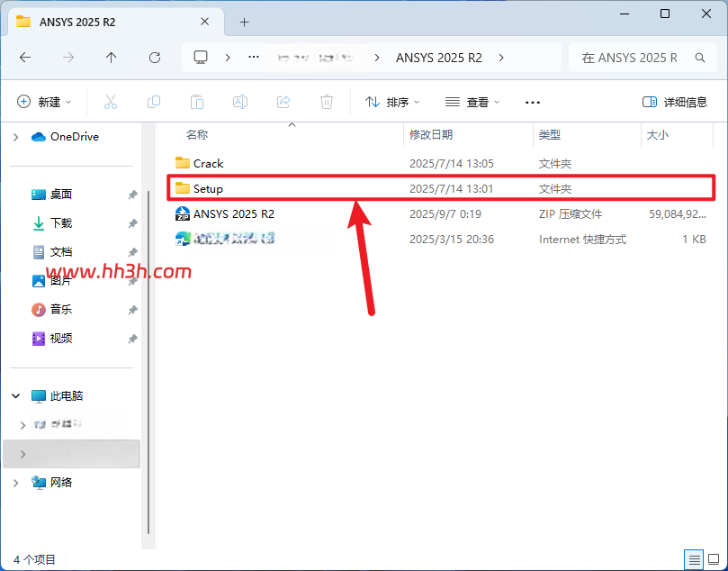Click the ANSYS 2025 R2 ZIP file icon
The image size is (728, 571).
(x=183, y=213)
